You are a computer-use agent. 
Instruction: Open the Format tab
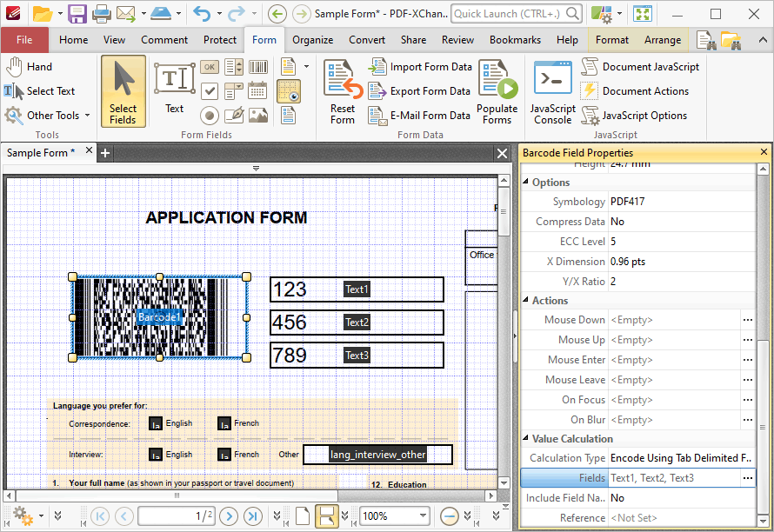[x=612, y=40]
